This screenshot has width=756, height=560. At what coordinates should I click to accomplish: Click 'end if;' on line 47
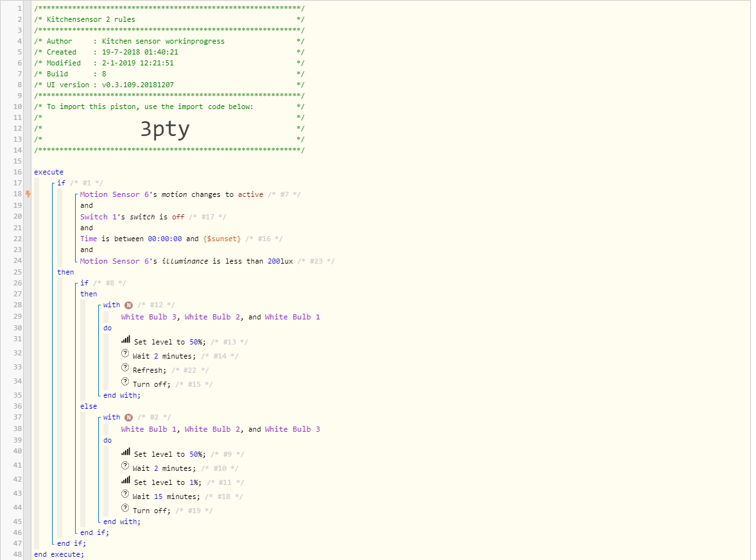click(x=71, y=543)
